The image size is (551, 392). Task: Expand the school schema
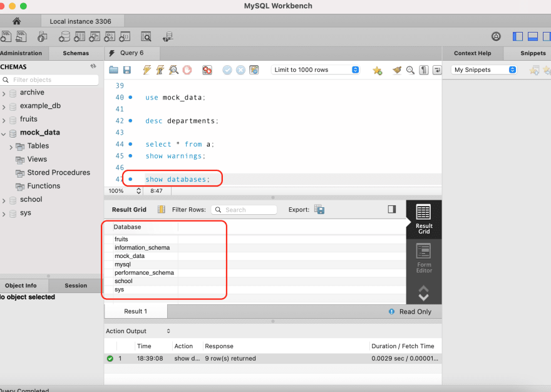pyautogui.click(x=4, y=200)
